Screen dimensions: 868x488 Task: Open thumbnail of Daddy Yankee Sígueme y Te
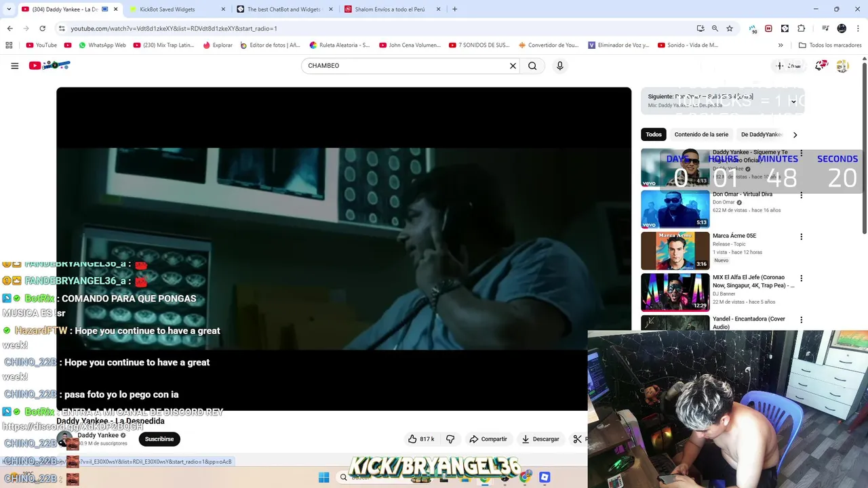[x=675, y=167]
